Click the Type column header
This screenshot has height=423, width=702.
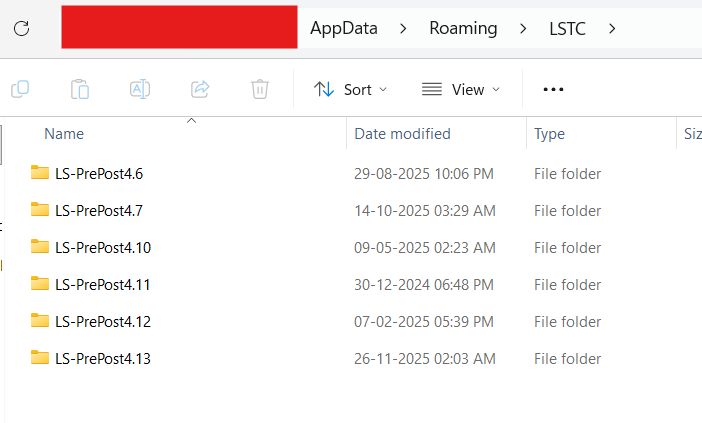[x=549, y=134]
